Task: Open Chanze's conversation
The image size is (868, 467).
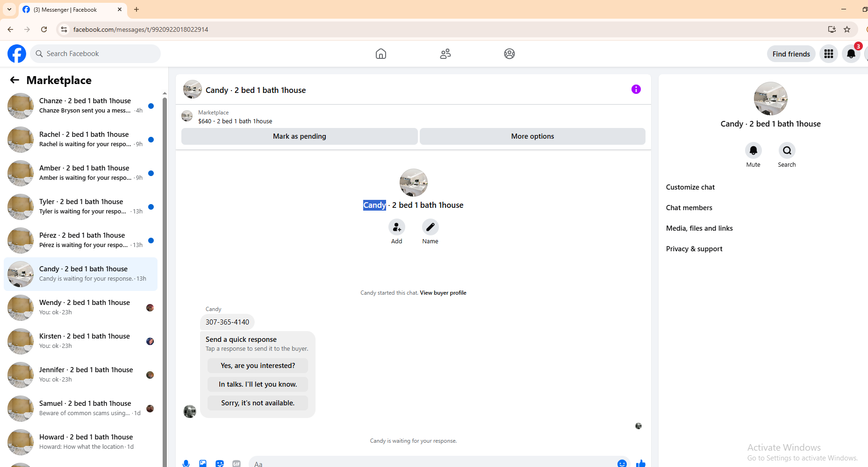Action: tap(80, 106)
